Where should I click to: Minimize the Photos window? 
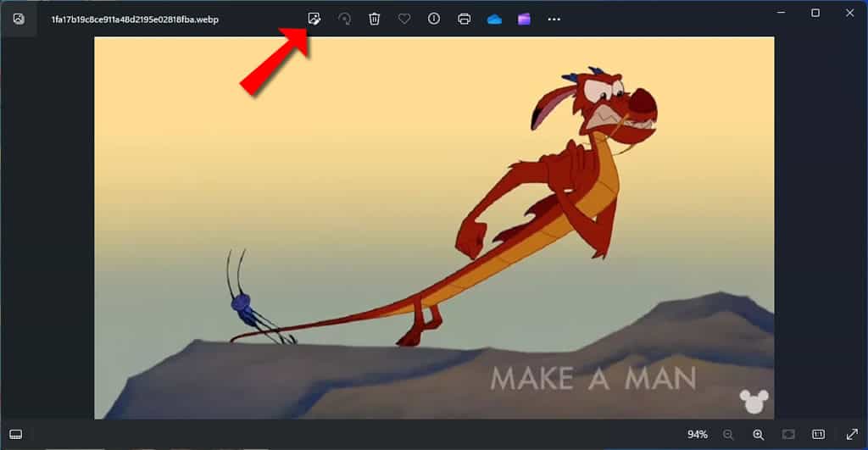[781, 12]
